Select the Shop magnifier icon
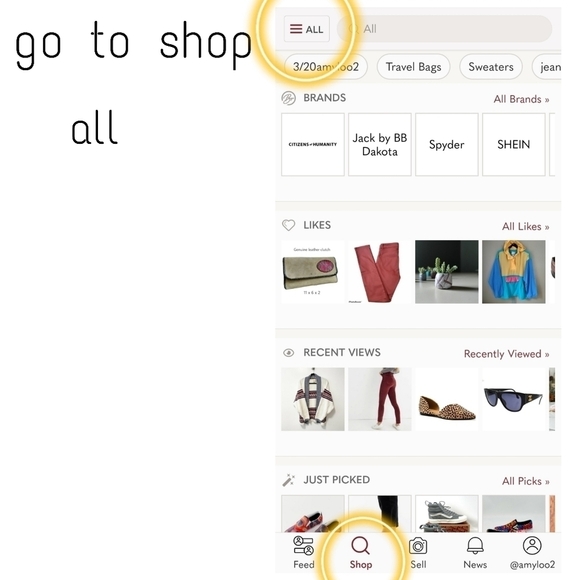The image size is (580, 580). [360, 546]
